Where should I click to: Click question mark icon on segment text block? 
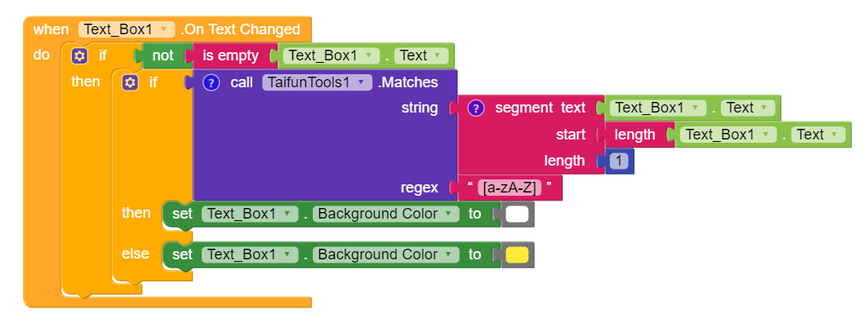click(476, 108)
